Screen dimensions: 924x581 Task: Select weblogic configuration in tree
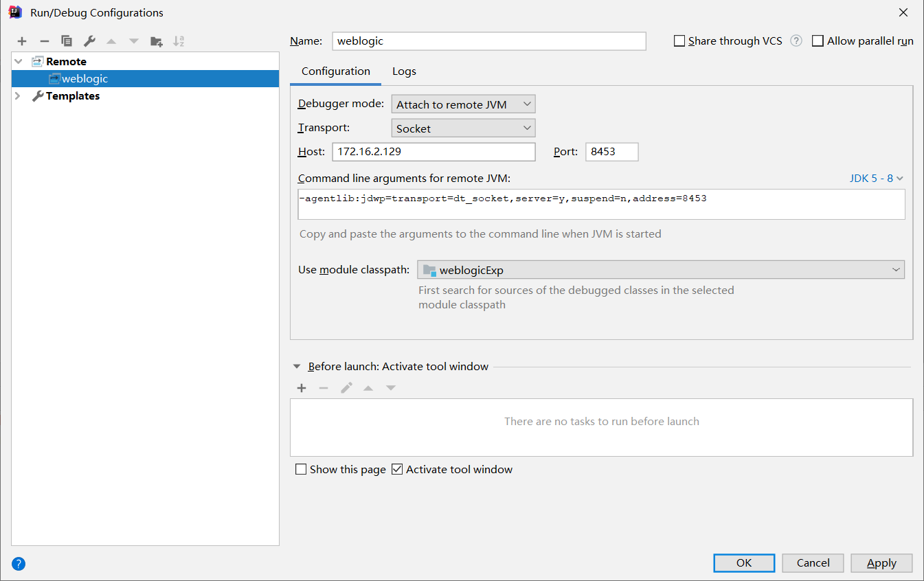pos(146,79)
